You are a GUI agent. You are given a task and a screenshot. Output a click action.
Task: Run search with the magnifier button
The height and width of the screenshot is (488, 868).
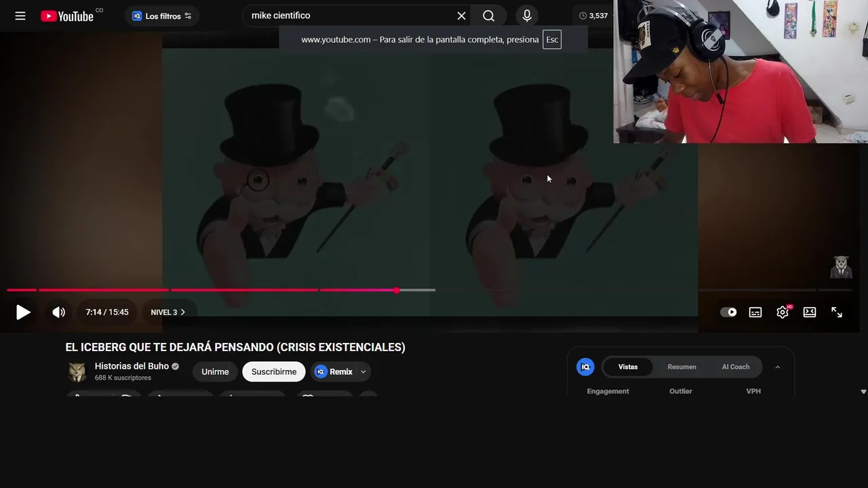(x=489, y=16)
